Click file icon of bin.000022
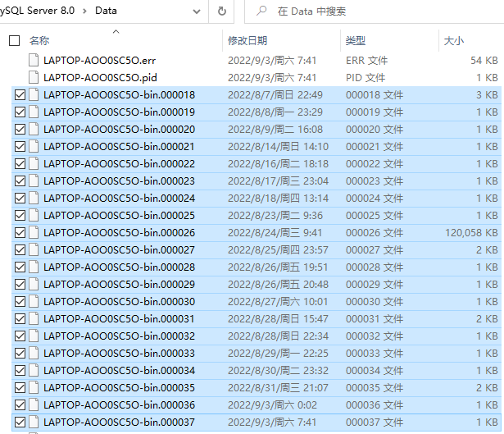The width and height of the screenshot is (504, 434). [x=34, y=163]
